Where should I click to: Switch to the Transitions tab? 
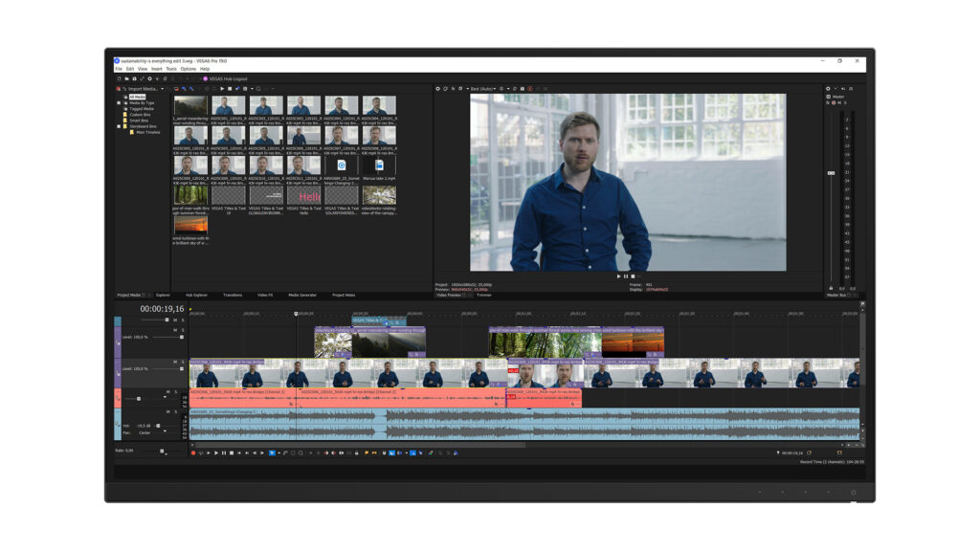click(x=232, y=295)
